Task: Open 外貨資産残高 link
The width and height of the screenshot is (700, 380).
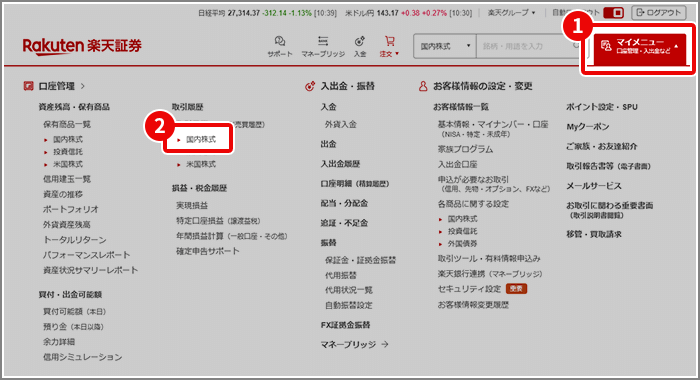Action: pos(67,224)
